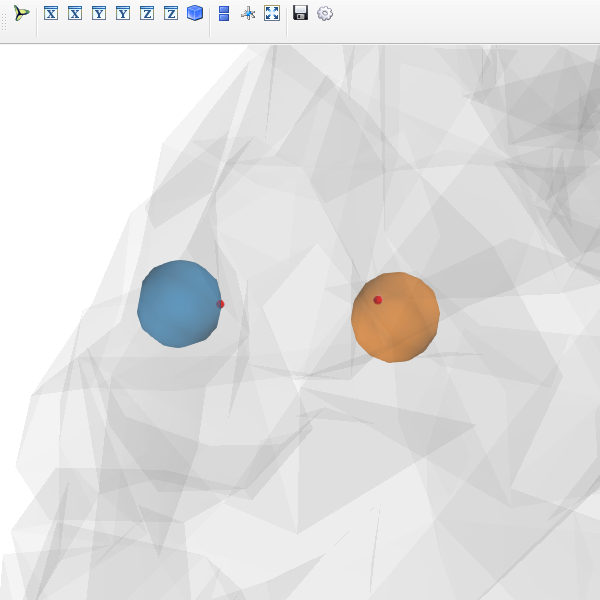Open scene settings with the gear icon

click(325, 14)
